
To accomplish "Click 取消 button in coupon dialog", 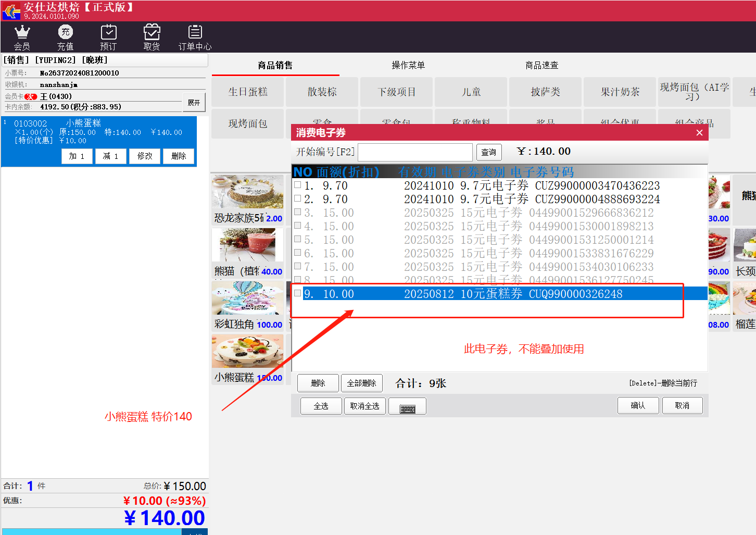I will [682, 405].
